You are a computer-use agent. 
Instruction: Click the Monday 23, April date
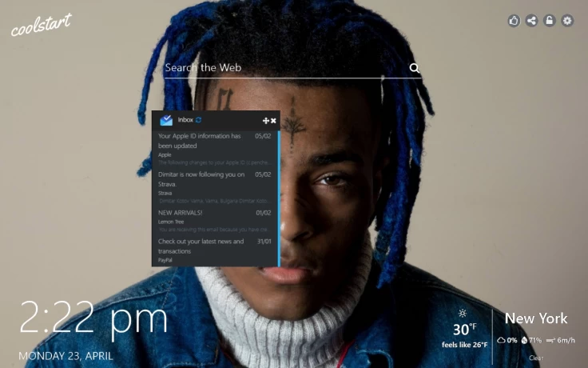tap(66, 356)
